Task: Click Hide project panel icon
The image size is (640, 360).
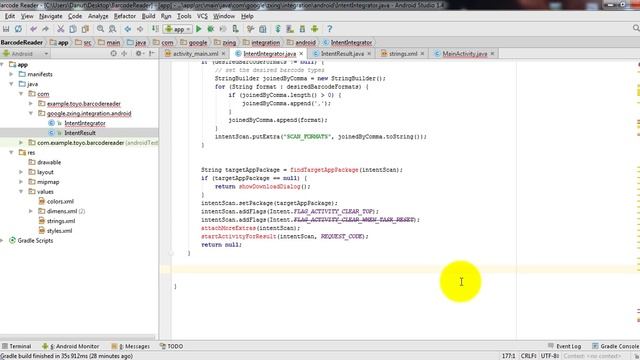Action: point(151,53)
